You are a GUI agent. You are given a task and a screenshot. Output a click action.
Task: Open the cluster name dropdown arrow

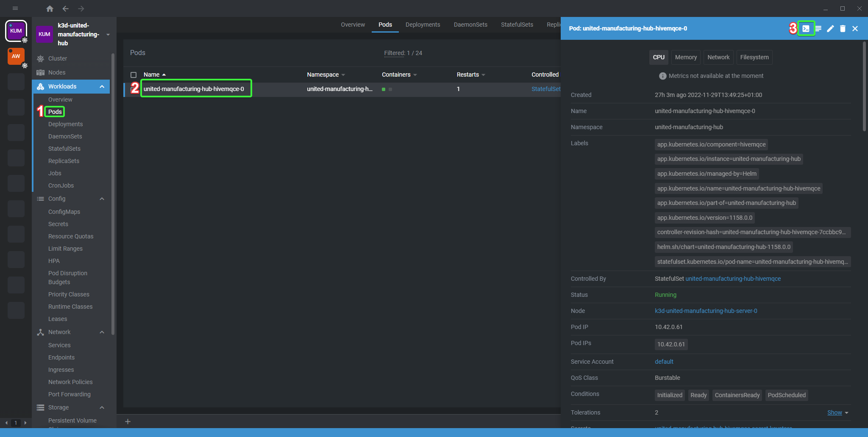108,35
